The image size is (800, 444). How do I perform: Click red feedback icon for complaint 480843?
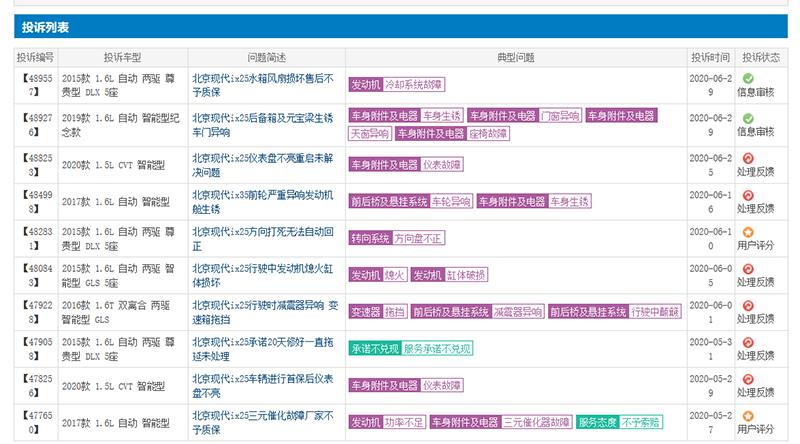pos(748,269)
